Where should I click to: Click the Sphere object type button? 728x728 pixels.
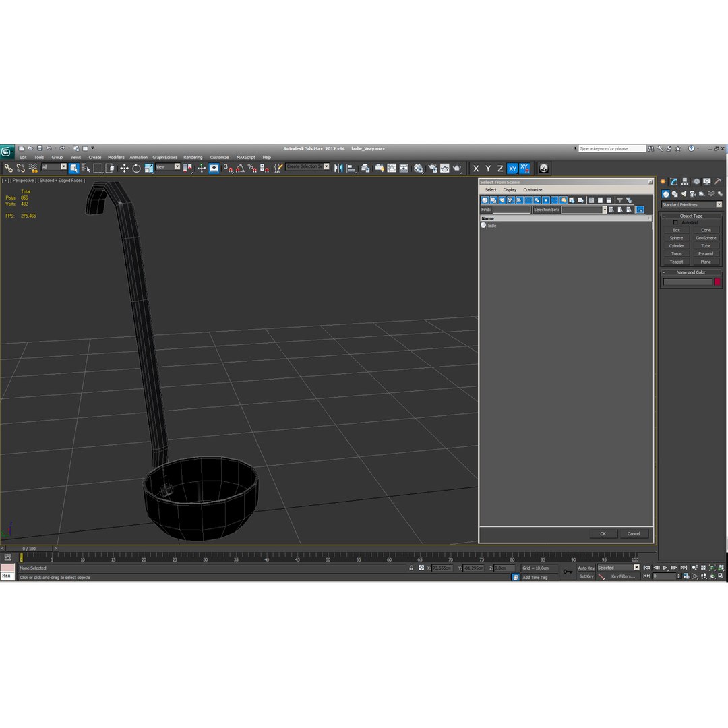(676, 238)
